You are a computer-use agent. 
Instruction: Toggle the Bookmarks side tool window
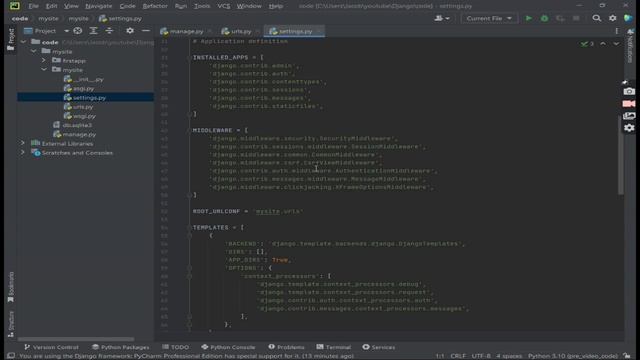pos(11,287)
